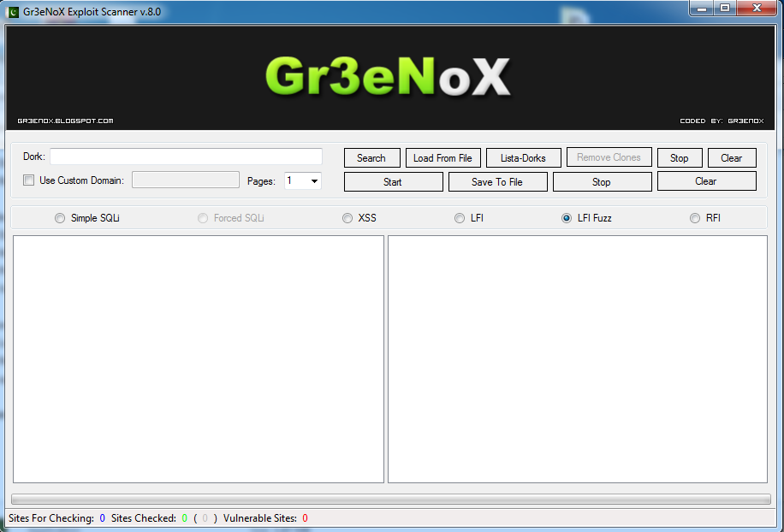The width and height of the screenshot is (784, 532).
Task: Click inside the left results list box
Action: [198, 359]
